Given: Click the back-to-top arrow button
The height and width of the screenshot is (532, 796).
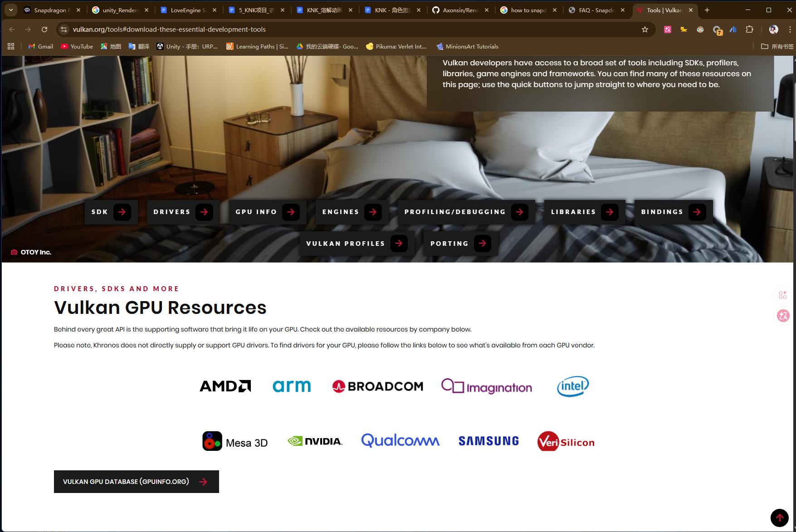Looking at the screenshot, I should 780,517.
